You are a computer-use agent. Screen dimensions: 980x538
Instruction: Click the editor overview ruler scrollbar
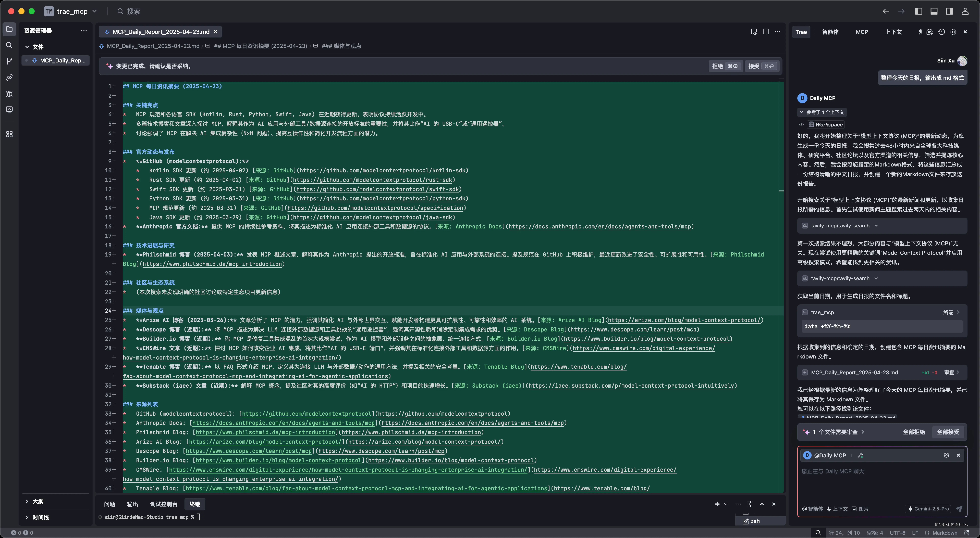click(x=781, y=266)
